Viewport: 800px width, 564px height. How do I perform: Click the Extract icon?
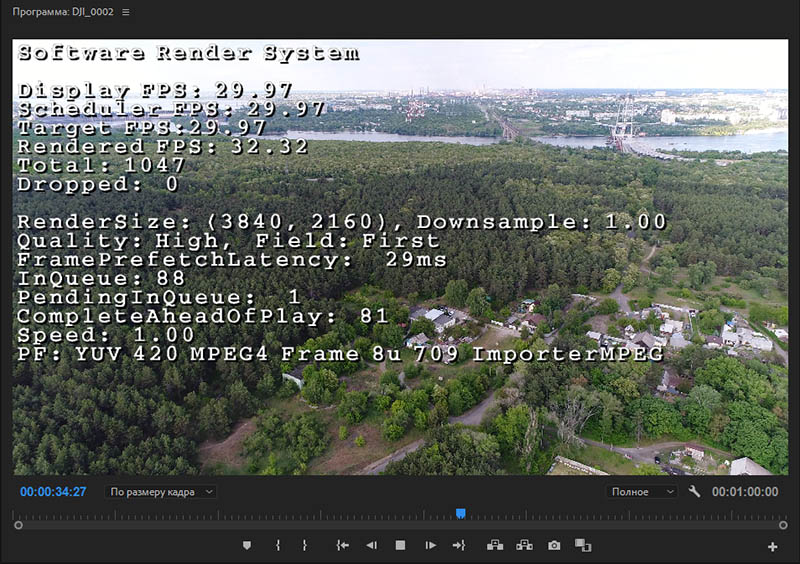coord(524,546)
